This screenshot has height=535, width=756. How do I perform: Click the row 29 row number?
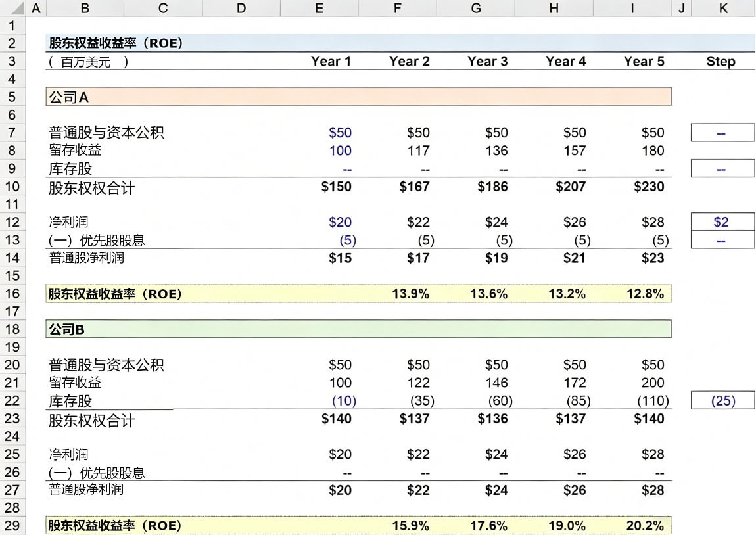coord(13,525)
